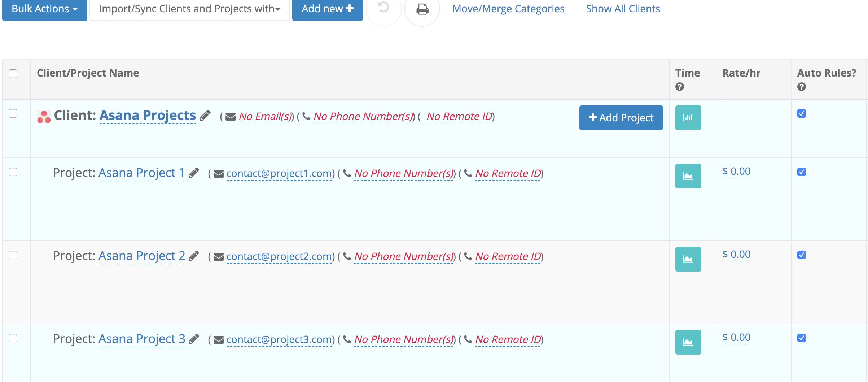
Task: Click No Remote ID for Asana Project 2
Action: click(x=508, y=257)
